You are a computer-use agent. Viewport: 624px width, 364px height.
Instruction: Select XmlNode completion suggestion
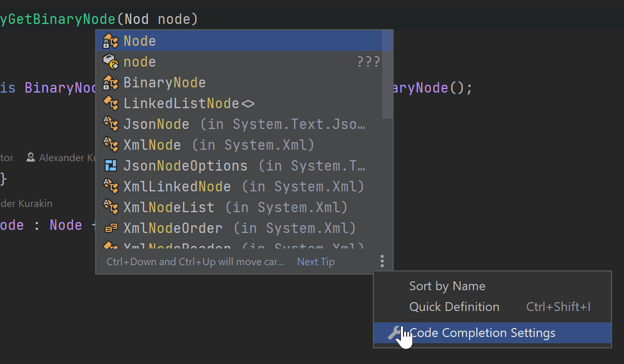tap(152, 145)
